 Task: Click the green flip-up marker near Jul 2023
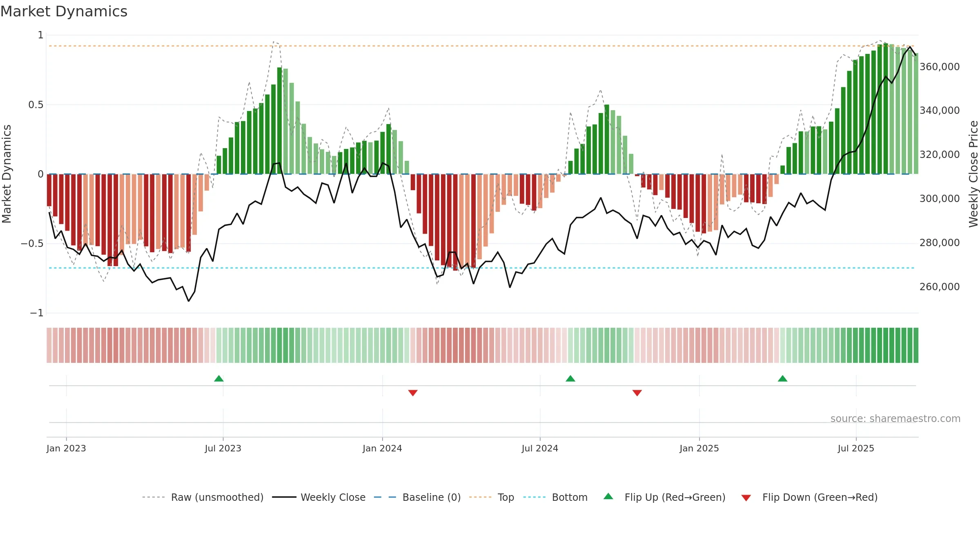219,378
